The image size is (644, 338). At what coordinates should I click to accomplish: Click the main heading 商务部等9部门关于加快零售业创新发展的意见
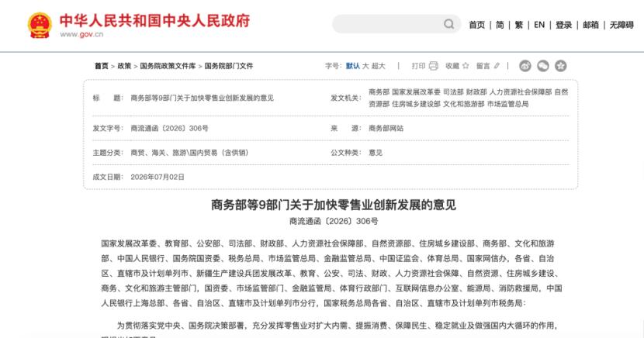(x=334, y=205)
